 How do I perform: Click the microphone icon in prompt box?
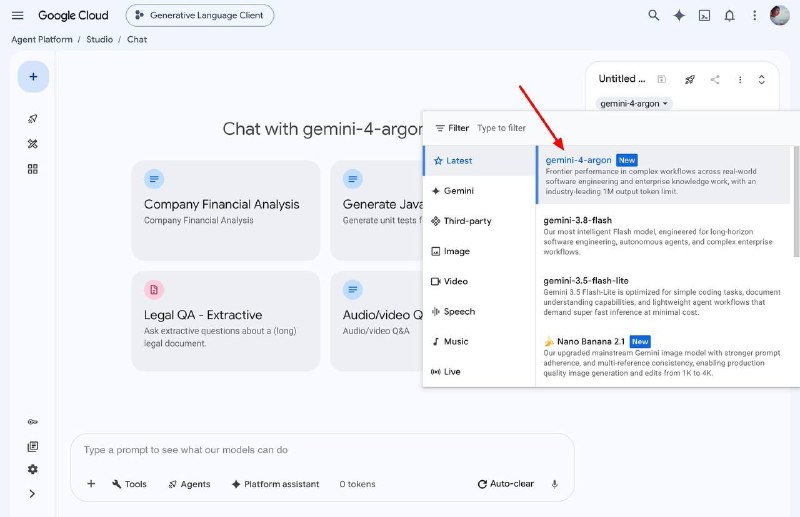[x=555, y=484]
